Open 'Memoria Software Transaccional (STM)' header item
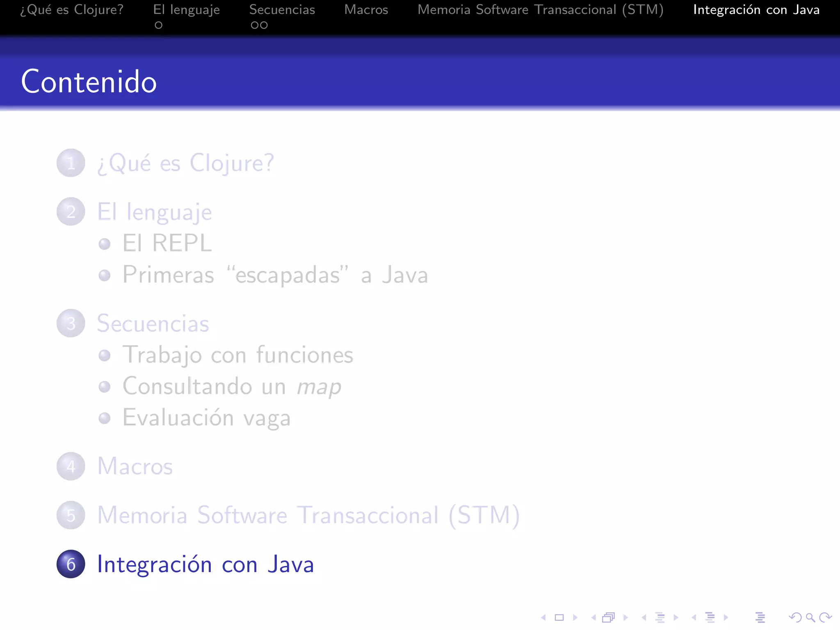Image resolution: width=840 pixels, height=630 pixels. (x=541, y=9)
